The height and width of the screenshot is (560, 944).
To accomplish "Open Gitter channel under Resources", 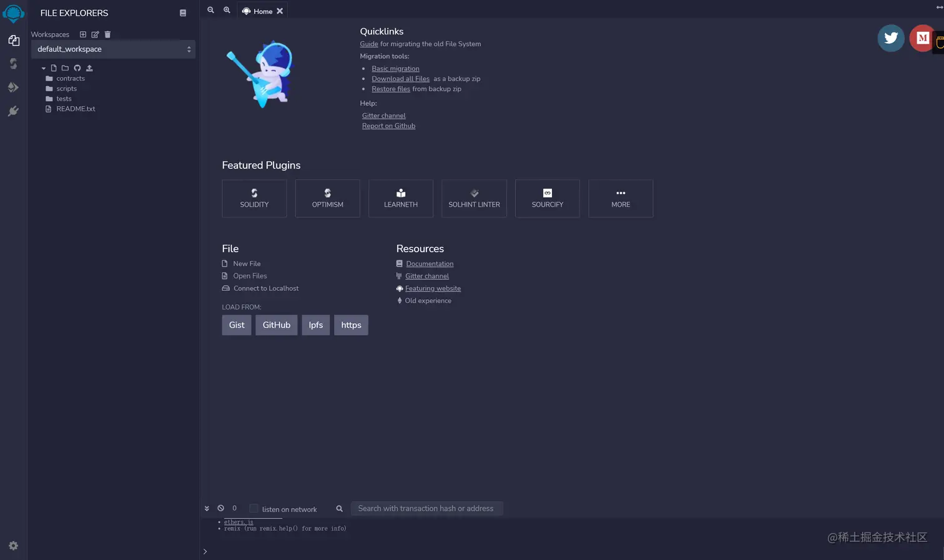I will tap(427, 276).
